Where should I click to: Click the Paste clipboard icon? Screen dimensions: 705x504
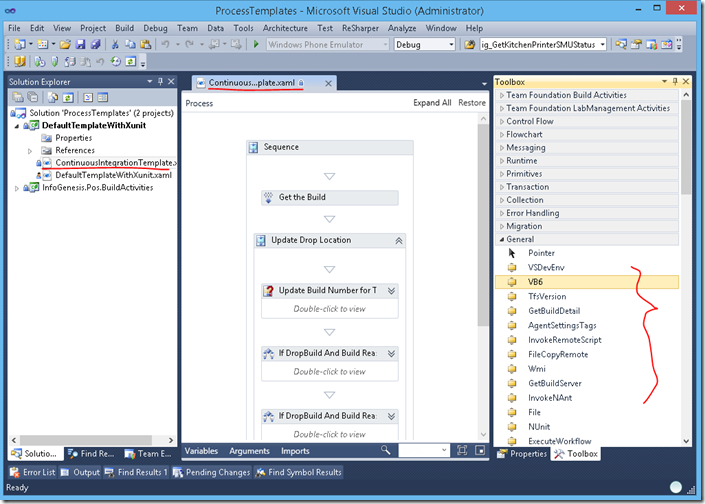(x=146, y=44)
